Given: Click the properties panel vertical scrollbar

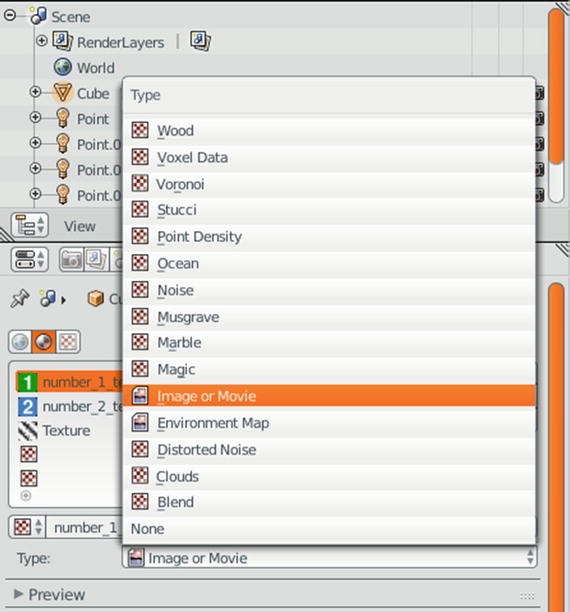Looking at the screenshot, I should pos(556,447).
